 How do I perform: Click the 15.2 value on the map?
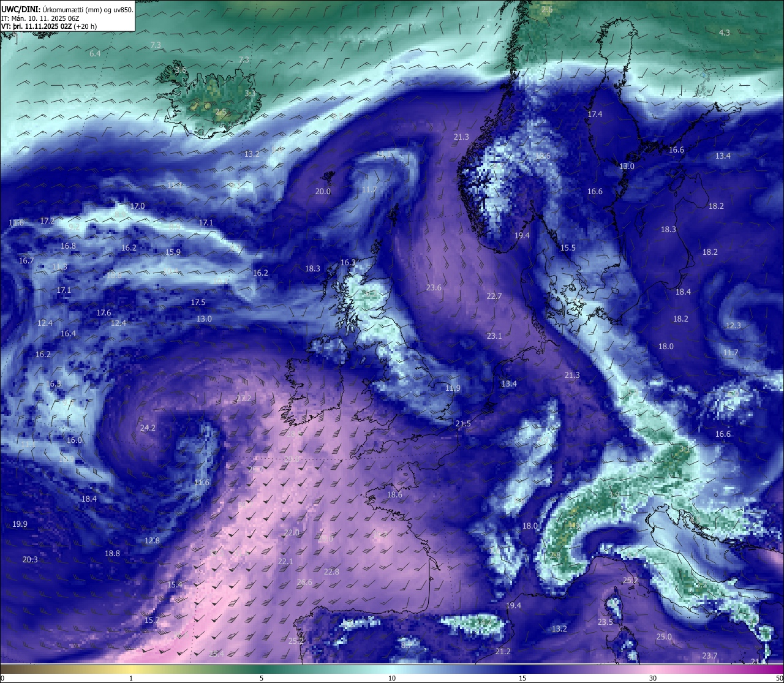tap(151, 621)
